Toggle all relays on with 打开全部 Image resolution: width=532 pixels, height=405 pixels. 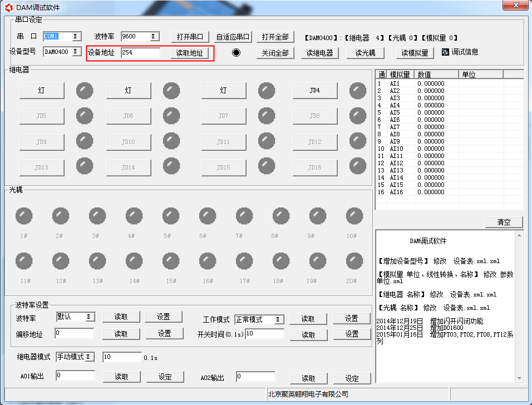point(275,37)
